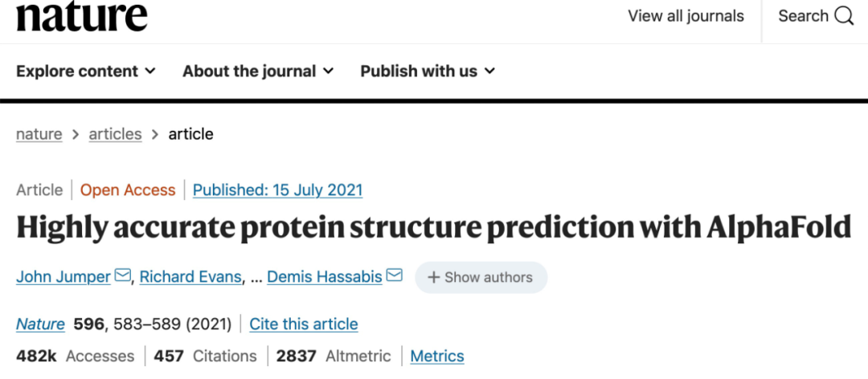Click the envelope icon beside Demis Hassabis
This screenshot has width=868, height=379.
tap(395, 276)
